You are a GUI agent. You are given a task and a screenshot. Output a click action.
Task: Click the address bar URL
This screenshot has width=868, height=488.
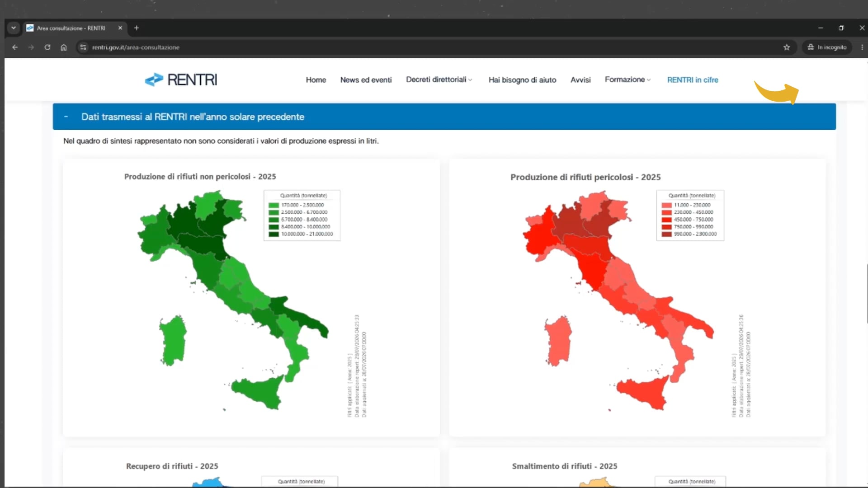tap(136, 47)
